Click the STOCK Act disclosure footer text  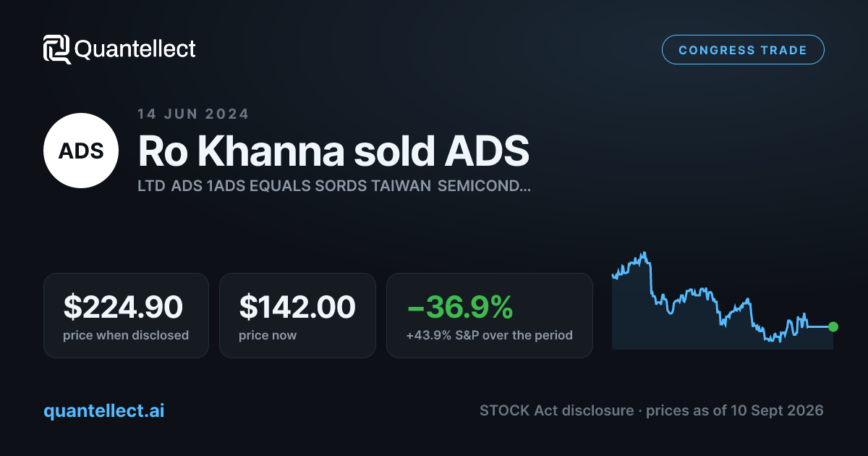(x=556, y=410)
